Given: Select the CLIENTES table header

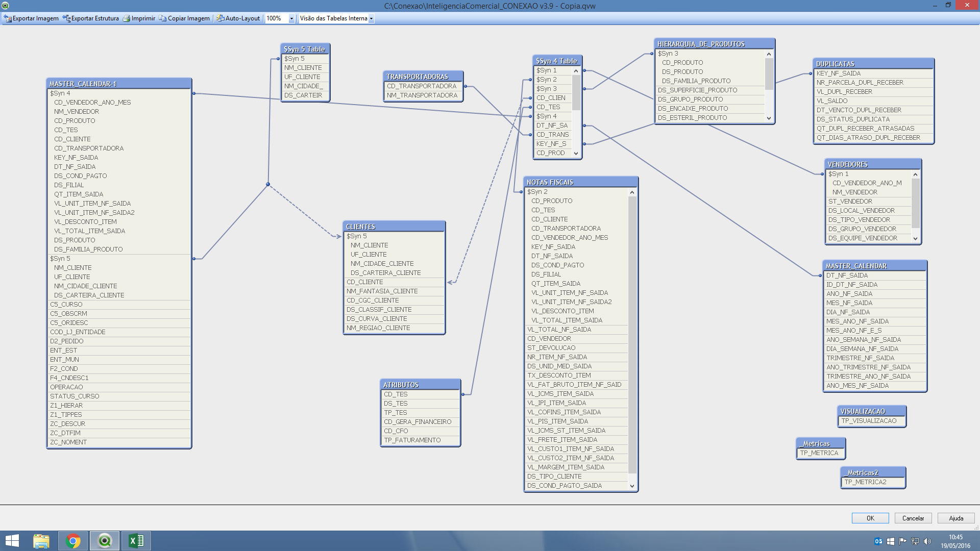Looking at the screenshot, I should 394,227.
